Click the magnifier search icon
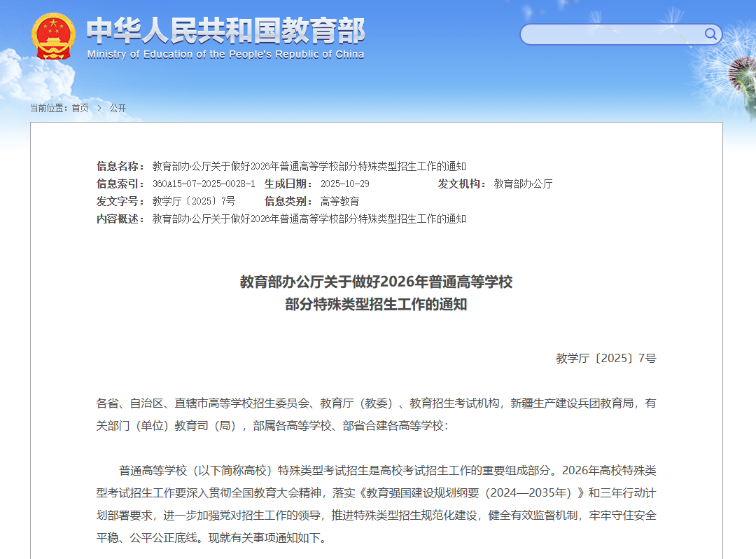The width and height of the screenshot is (756, 559). click(x=710, y=34)
